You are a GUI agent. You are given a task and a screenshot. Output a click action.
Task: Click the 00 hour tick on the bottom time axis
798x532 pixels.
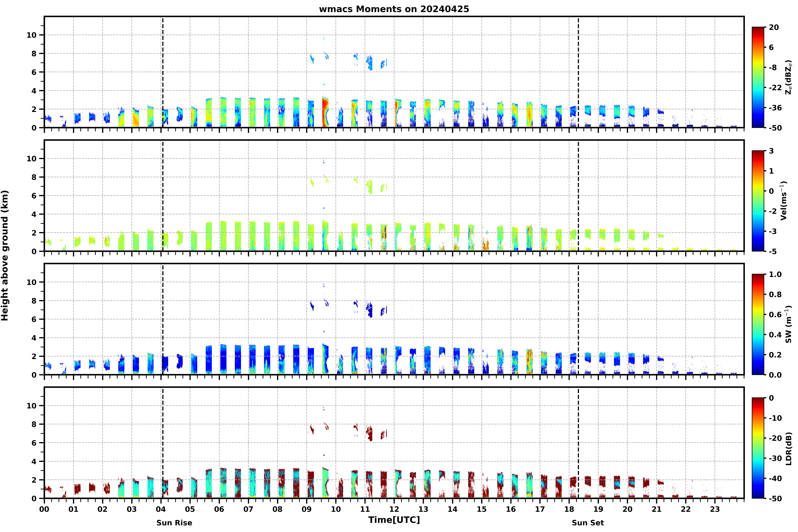[44, 509]
